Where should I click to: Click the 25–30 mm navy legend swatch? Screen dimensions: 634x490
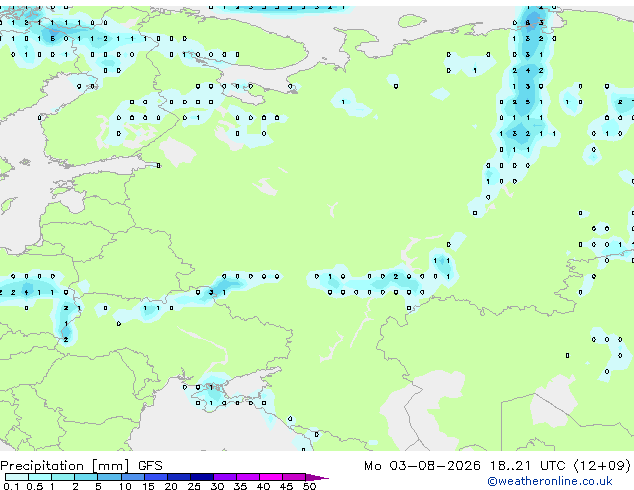pyautogui.click(x=201, y=477)
